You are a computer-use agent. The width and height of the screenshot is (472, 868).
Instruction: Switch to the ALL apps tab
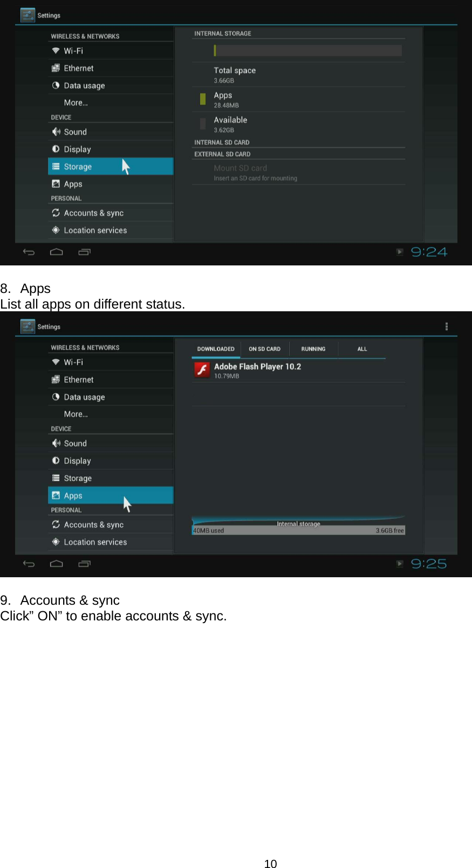(362, 349)
